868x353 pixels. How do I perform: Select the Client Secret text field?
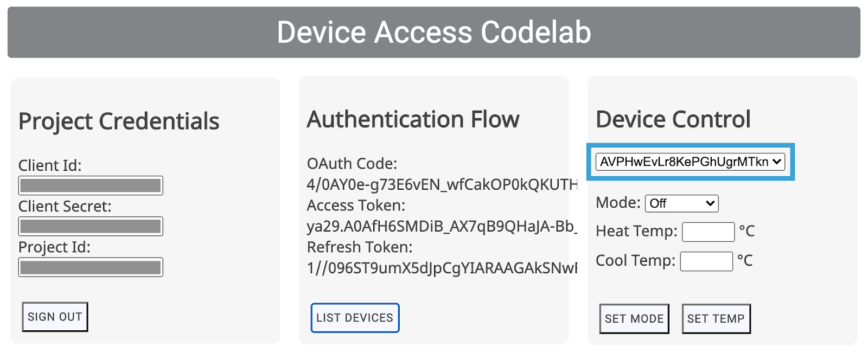pos(90,226)
